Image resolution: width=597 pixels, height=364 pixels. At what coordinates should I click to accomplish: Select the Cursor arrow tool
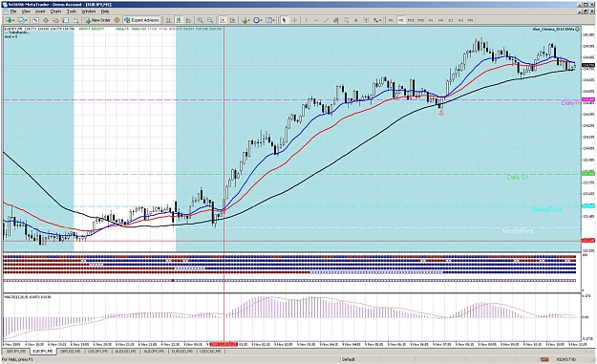pyautogui.click(x=284, y=20)
